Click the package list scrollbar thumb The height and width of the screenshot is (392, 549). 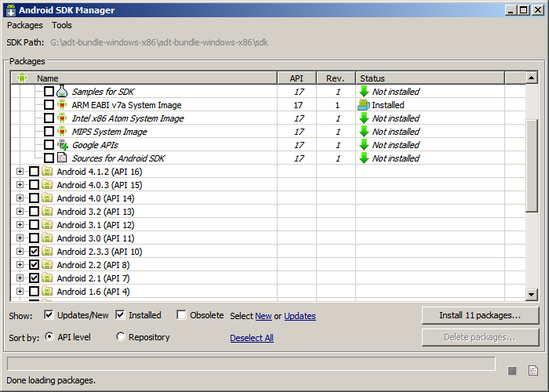point(532,165)
